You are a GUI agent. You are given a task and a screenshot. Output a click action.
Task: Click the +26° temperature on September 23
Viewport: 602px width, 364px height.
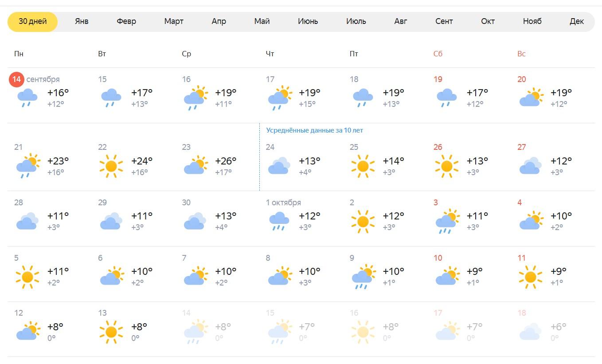point(226,160)
